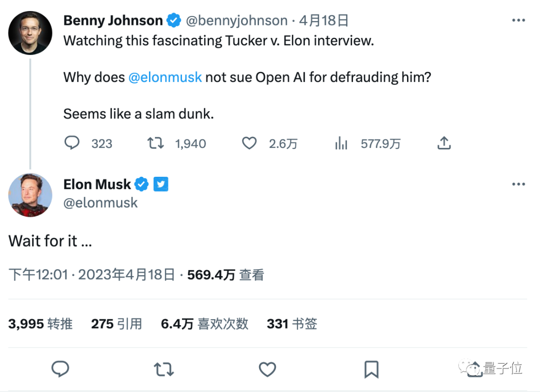
Task: Like Elon Musk's reply using the heart
Action: click(267, 369)
